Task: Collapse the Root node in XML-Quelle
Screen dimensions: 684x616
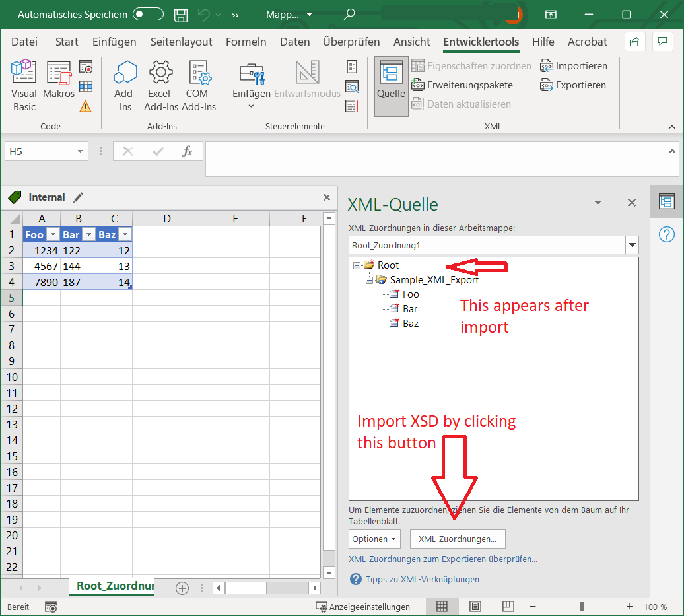Action: tap(357, 265)
